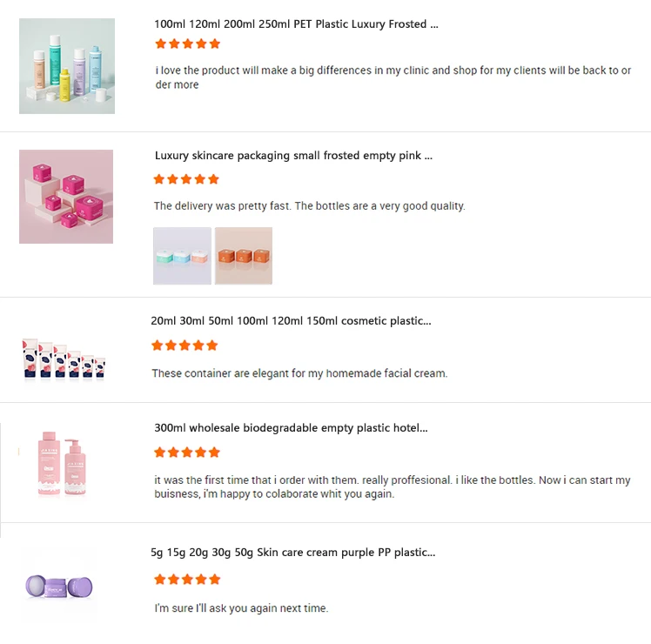Open the pastel PET bottles product thumbnail
The image size is (651, 644).
[67, 66]
